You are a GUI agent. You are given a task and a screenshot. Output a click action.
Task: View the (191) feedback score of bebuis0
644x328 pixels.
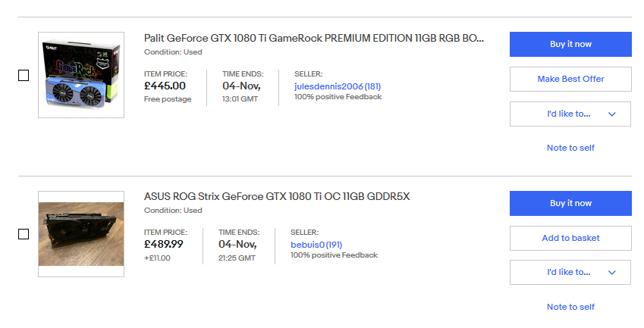point(334,245)
